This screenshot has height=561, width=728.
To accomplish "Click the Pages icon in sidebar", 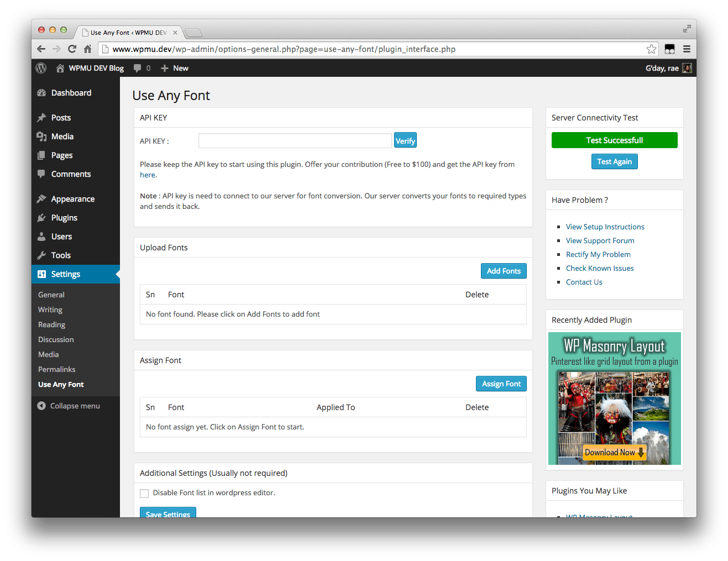I will coord(41,155).
